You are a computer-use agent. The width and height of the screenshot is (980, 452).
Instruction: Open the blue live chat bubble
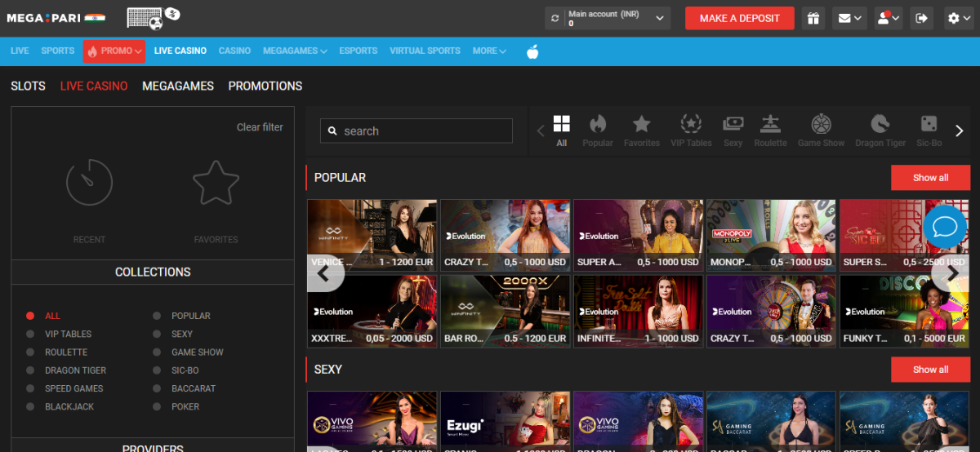pyautogui.click(x=944, y=227)
